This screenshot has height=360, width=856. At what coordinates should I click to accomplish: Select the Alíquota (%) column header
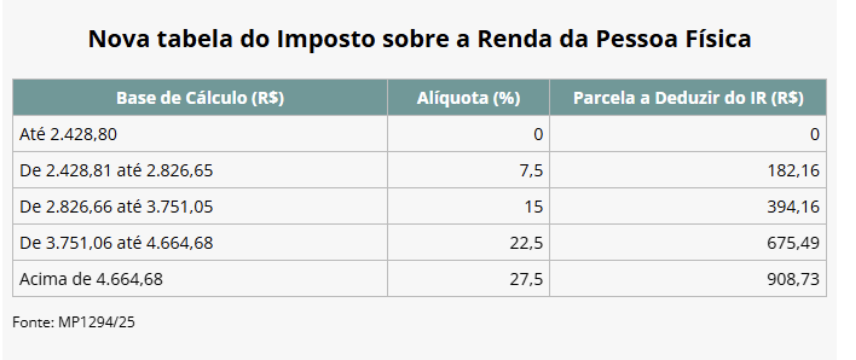tap(468, 98)
